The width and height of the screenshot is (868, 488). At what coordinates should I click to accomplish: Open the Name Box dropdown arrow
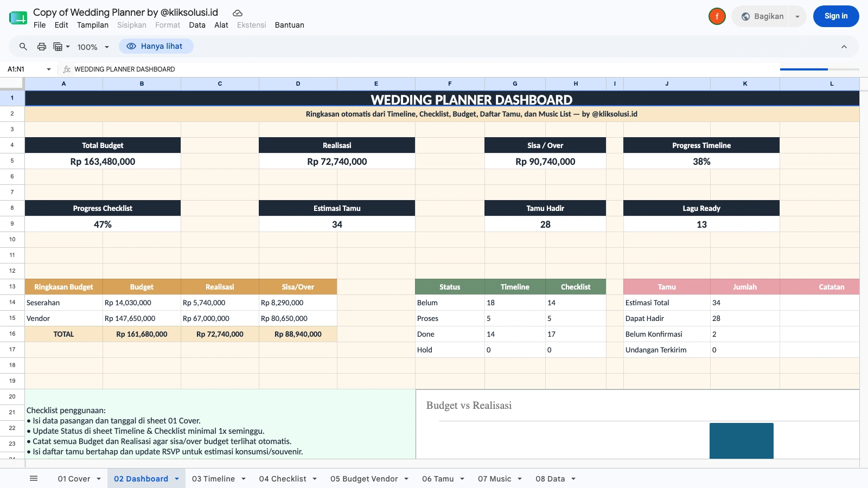[x=49, y=69]
